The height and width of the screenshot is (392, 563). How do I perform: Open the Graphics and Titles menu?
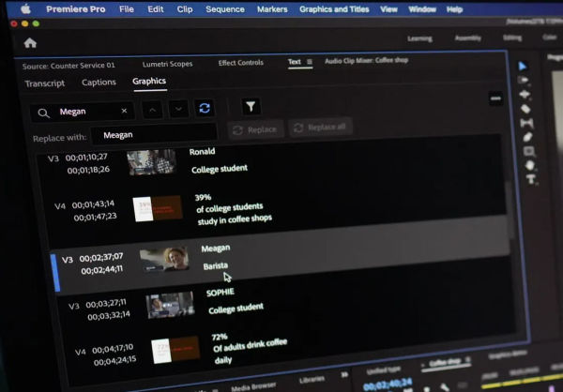(334, 9)
